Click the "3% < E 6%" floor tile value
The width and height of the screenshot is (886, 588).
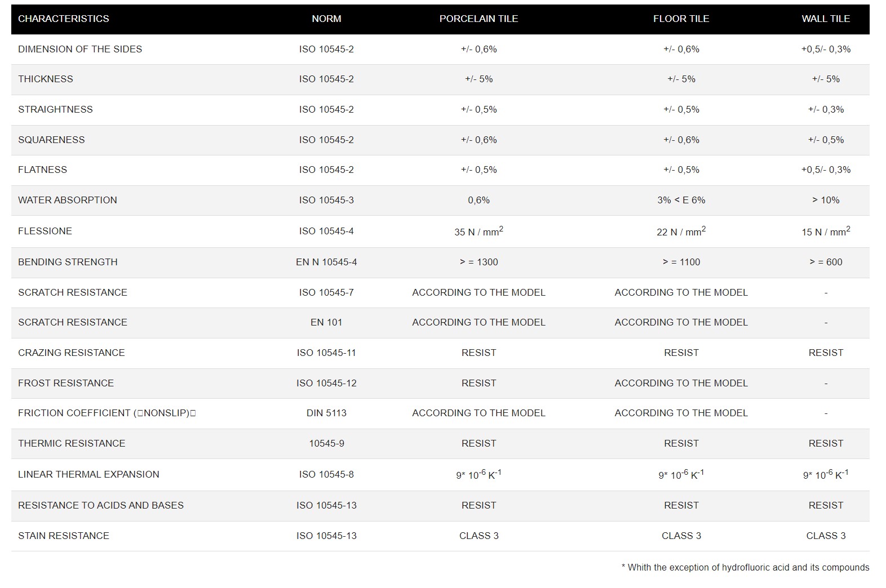pyautogui.click(x=681, y=200)
